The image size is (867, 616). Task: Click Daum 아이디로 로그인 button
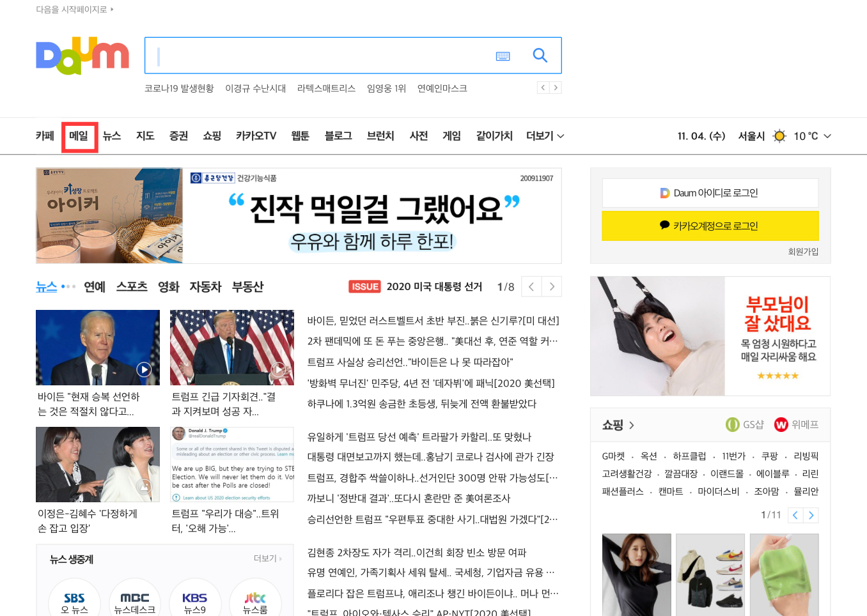point(710,193)
